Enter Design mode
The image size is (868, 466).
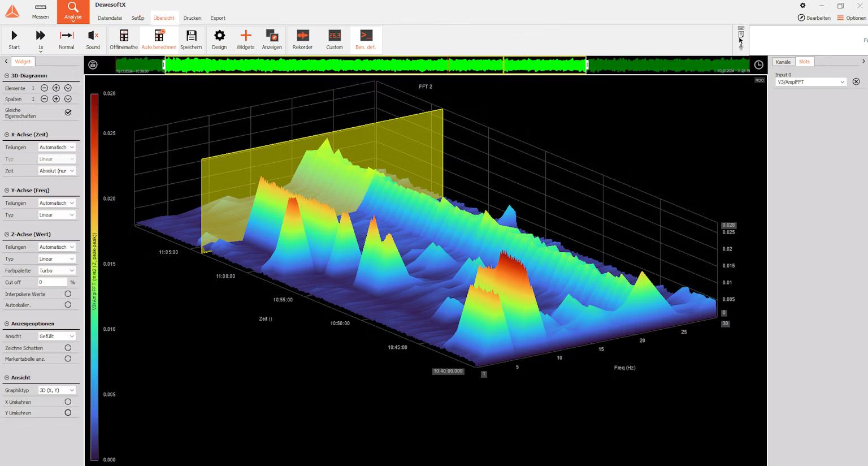tap(219, 38)
